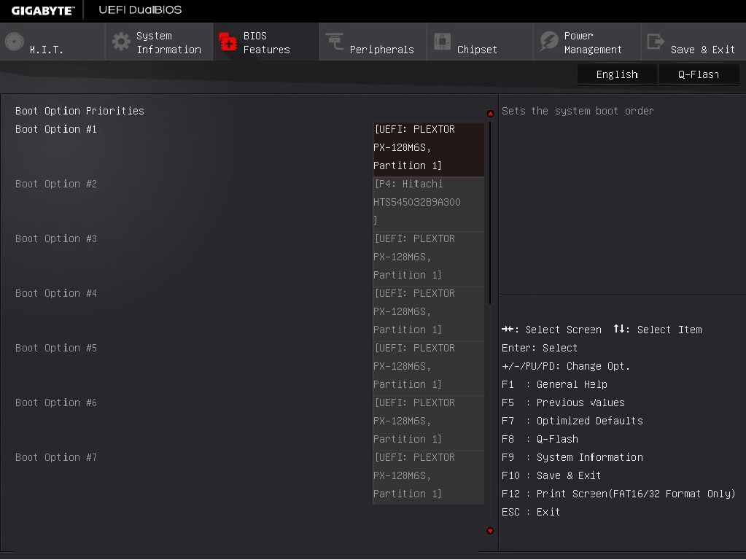Open Boot Option #3 value list

pos(428,257)
